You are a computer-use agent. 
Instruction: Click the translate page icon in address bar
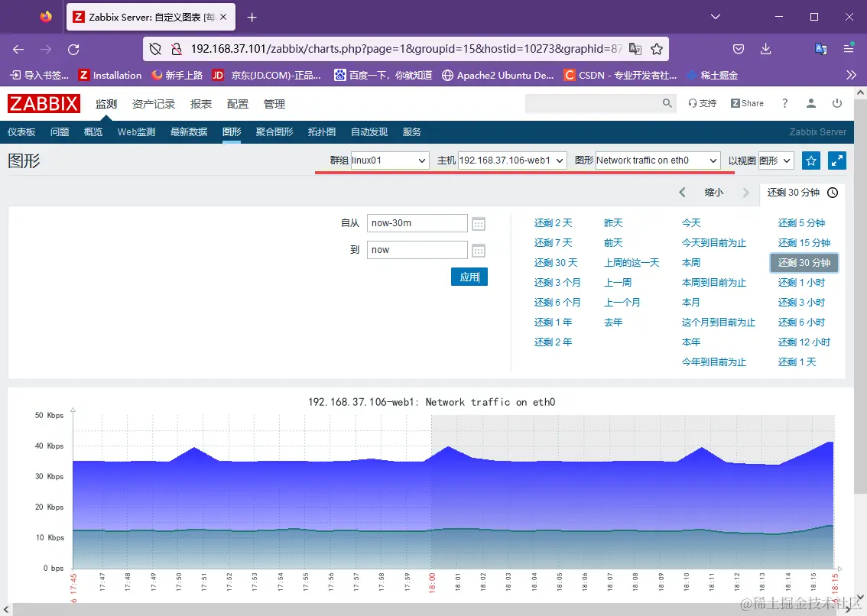(x=635, y=49)
